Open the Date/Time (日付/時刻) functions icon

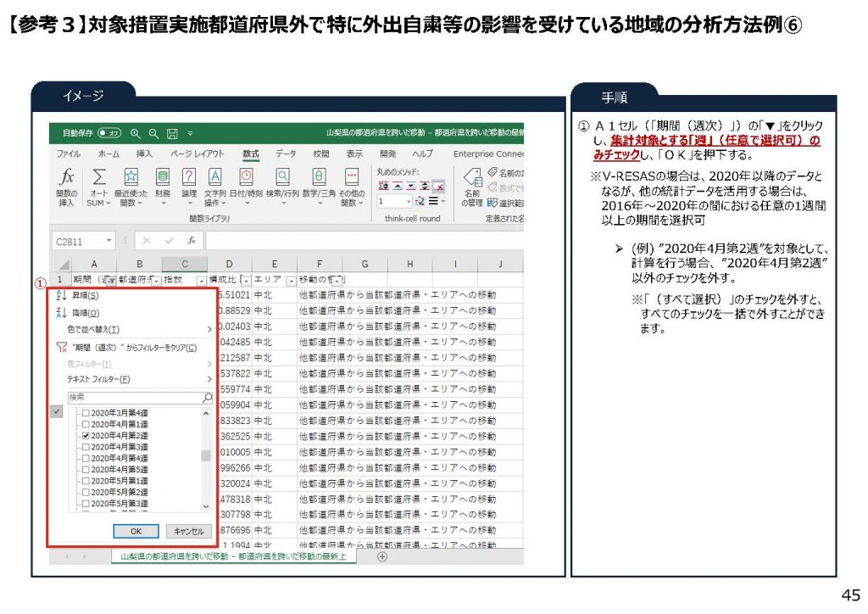pos(246,177)
